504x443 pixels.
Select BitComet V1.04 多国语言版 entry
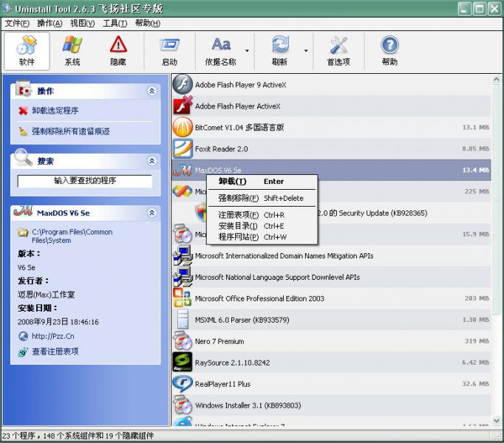pyautogui.click(x=331, y=128)
